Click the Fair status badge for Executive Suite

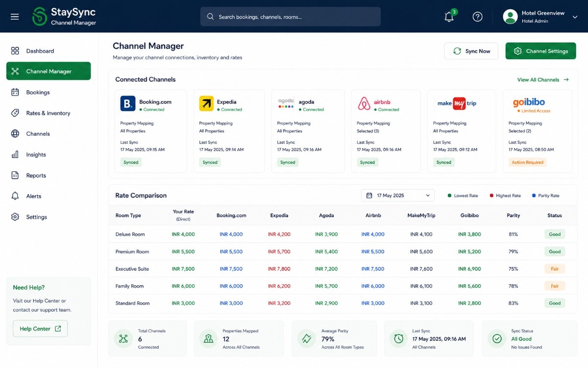[555, 269]
